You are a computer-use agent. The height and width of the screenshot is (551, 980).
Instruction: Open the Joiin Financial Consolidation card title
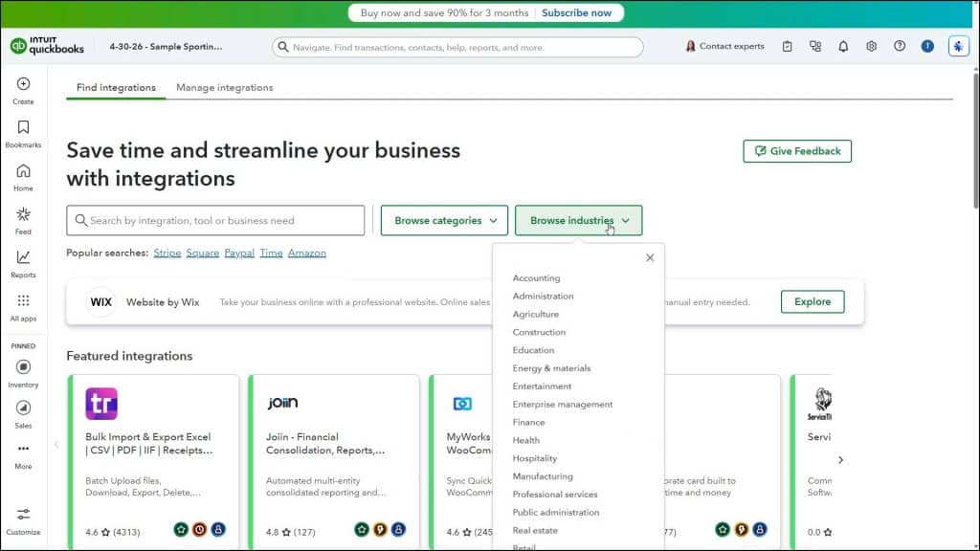point(325,444)
